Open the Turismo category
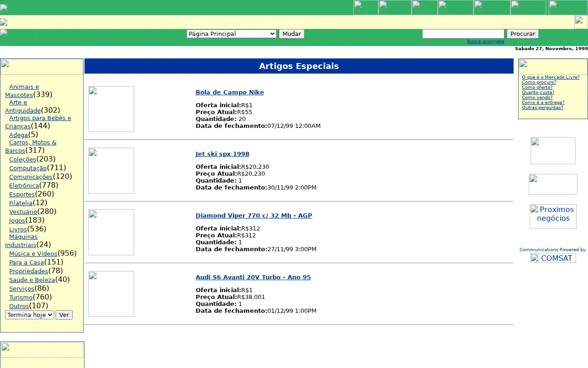The width and height of the screenshot is (588, 368). pos(21,297)
